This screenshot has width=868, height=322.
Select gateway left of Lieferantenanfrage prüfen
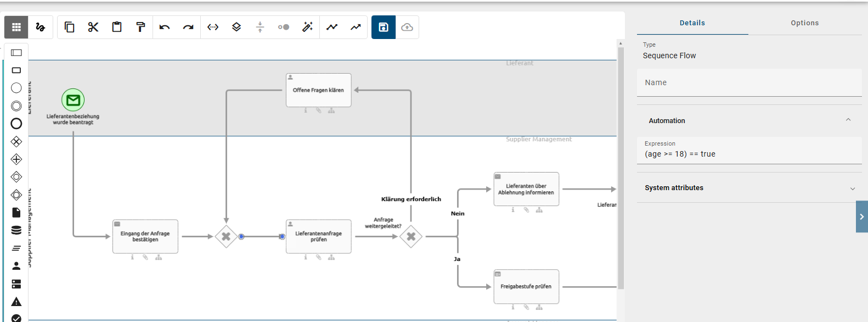point(226,237)
